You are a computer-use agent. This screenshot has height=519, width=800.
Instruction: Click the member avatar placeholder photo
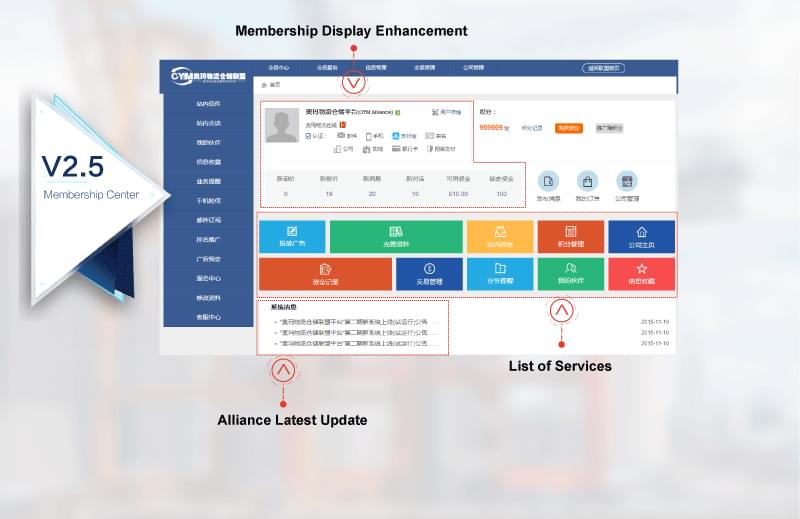pyautogui.click(x=282, y=126)
